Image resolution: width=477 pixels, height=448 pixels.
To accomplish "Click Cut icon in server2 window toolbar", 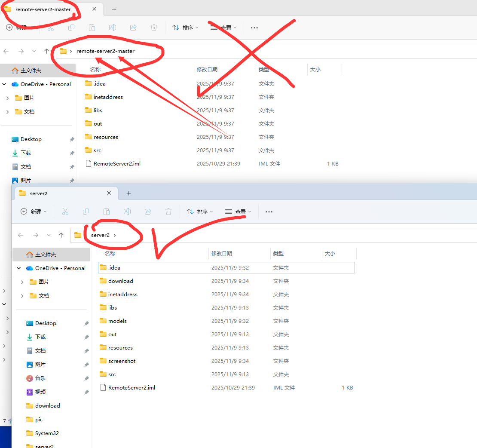I will point(65,212).
